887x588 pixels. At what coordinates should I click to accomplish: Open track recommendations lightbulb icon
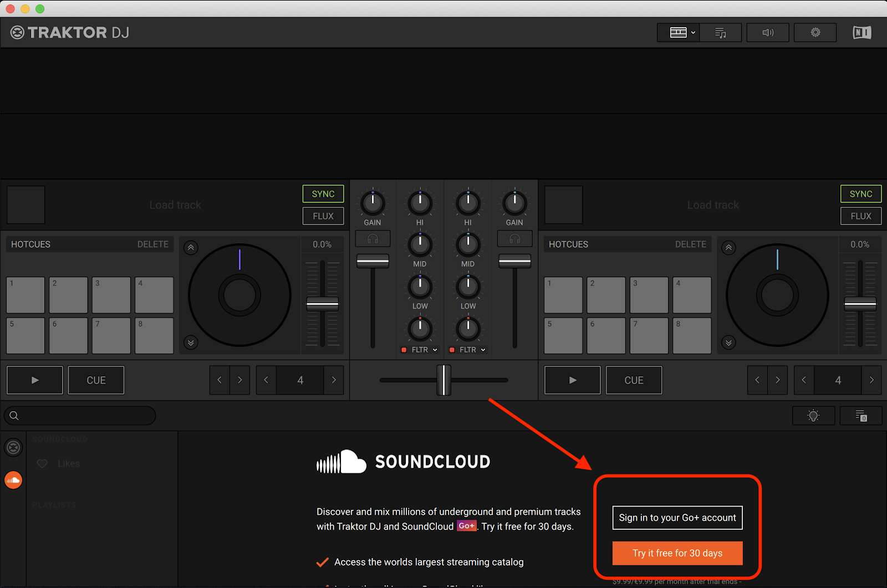pyautogui.click(x=813, y=416)
